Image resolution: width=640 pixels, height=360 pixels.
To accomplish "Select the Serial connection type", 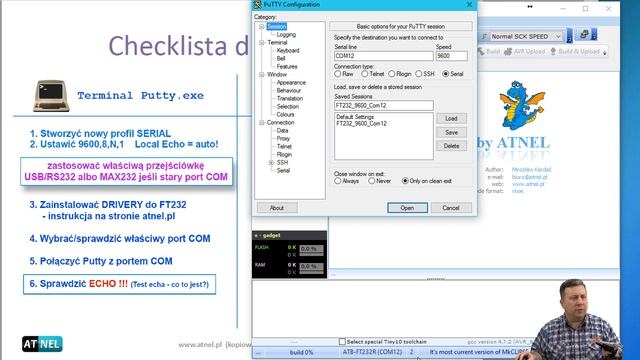I will (x=446, y=74).
